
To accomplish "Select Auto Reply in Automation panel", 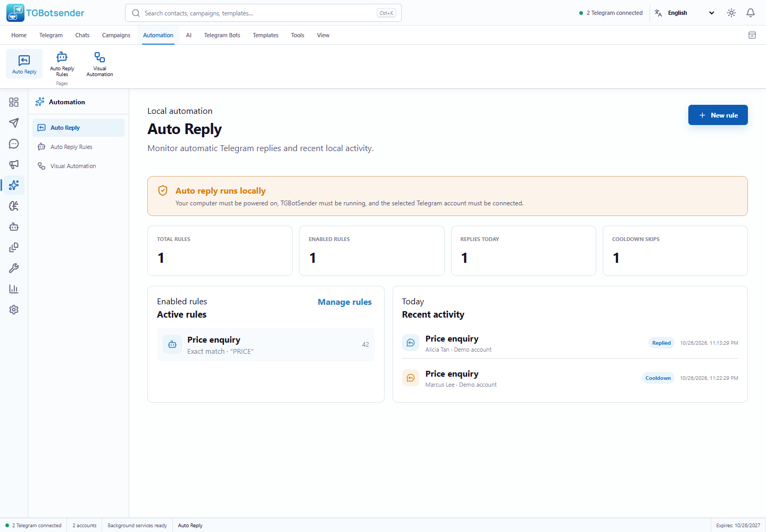I will [x=78, y=128].
